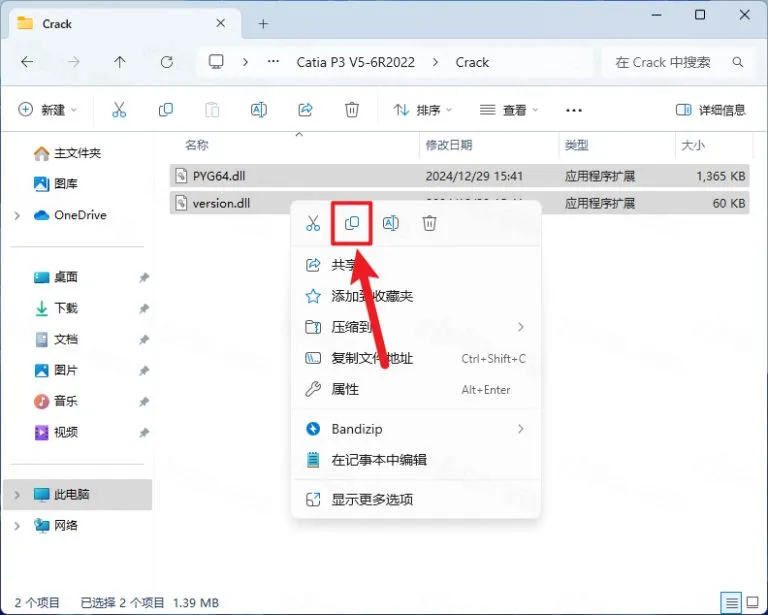
Task: Close the Crack tab
Action: 221,23
